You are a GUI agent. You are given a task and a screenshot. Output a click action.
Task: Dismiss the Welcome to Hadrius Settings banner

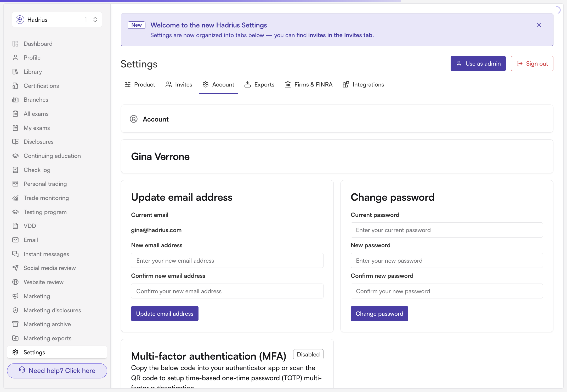tap(539, 25)
